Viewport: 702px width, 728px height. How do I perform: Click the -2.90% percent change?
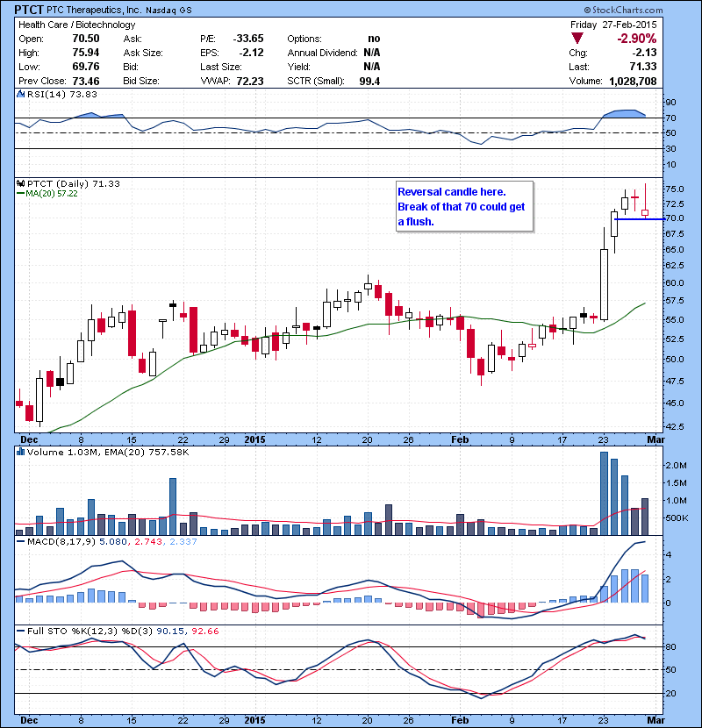click(x=637, y=39)
